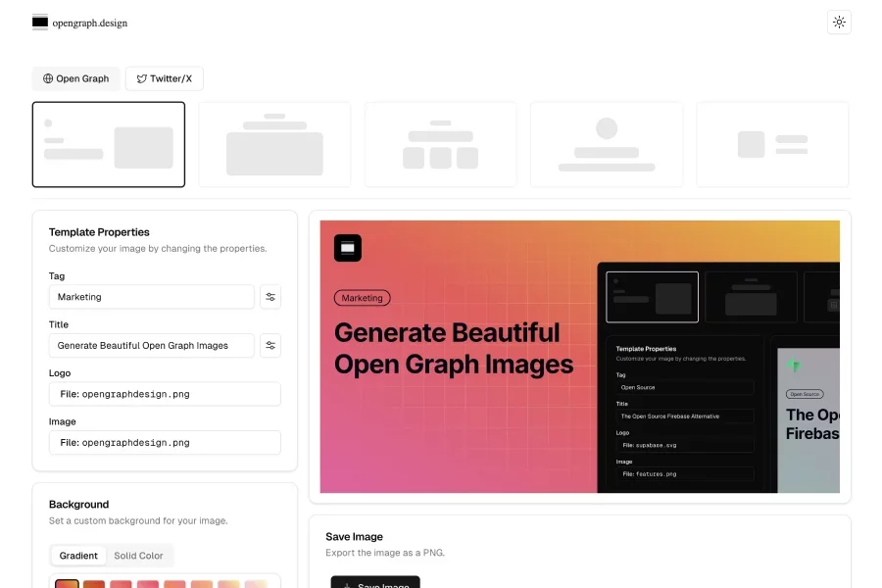
Task: Enable the Gradient background option
Action: pyautogui.click(x=78, y=556)
